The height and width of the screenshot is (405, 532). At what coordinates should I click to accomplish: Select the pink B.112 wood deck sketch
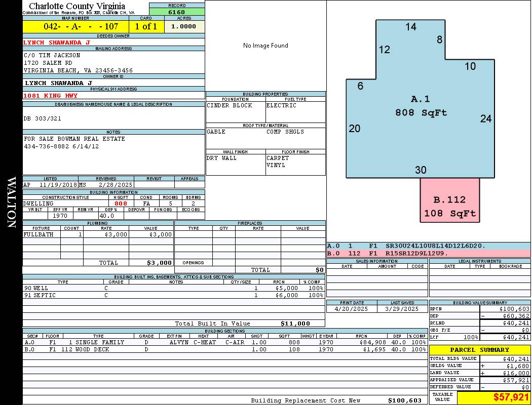[450, 200]
